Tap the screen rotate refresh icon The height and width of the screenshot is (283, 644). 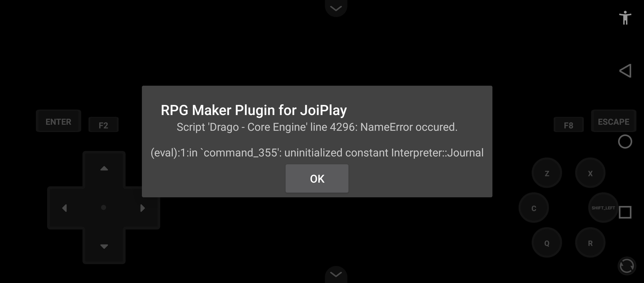(627, 266)
